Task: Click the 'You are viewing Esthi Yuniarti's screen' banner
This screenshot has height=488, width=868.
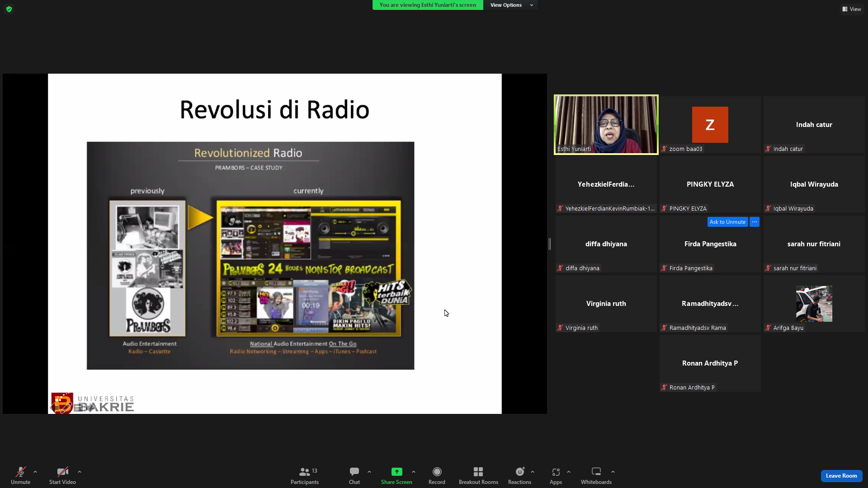Action: [428, 5]
